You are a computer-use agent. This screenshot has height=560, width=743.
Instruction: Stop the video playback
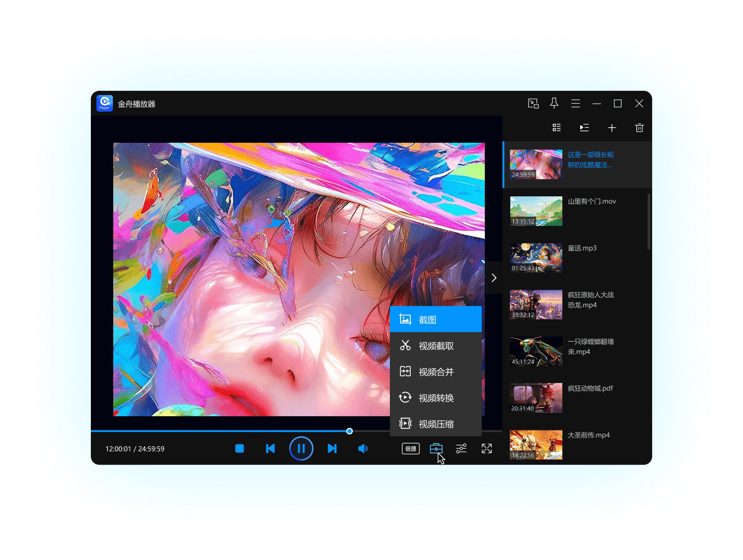[239, 449]
